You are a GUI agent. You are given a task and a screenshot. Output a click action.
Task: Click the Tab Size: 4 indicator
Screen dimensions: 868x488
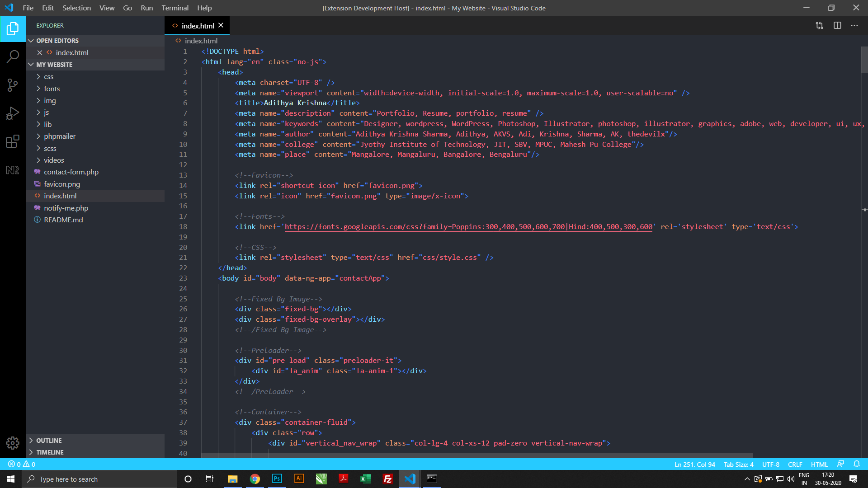click(x=738, y=465)
